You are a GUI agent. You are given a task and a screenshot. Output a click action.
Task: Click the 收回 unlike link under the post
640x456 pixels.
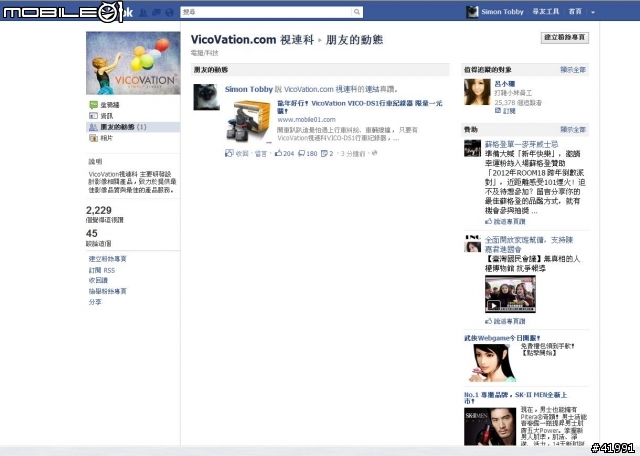242,153
